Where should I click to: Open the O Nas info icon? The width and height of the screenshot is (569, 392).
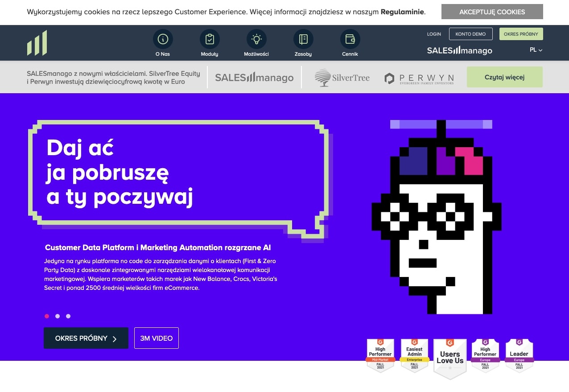pos(163,39)
